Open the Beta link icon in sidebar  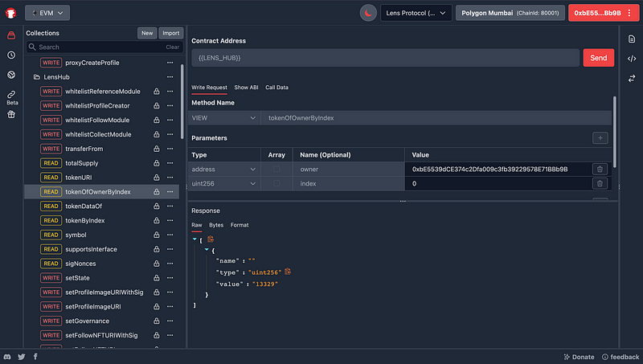(11, 94)
